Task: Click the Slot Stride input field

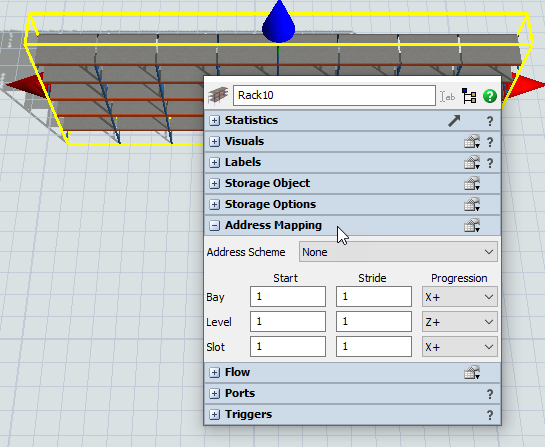Action: (374, 347)
